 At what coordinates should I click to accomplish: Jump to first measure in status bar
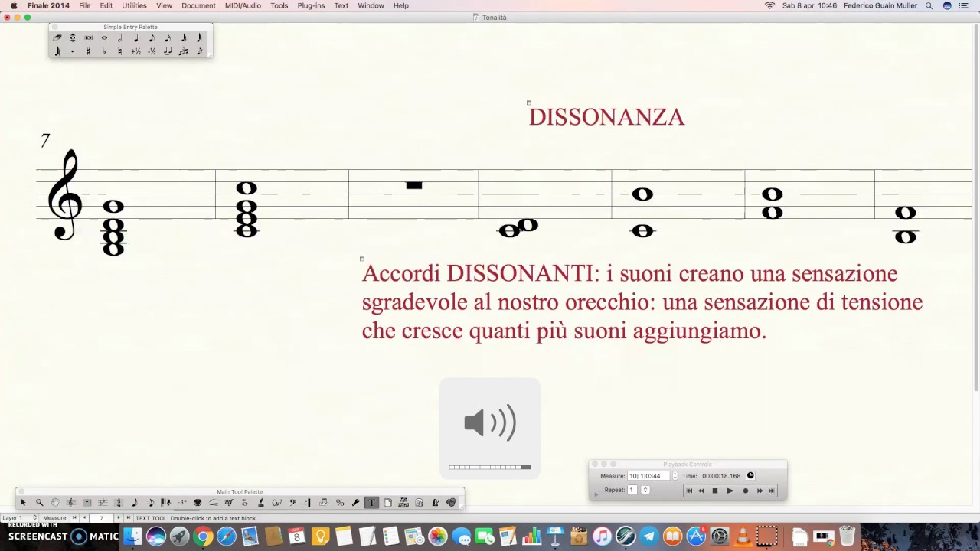pos(74,518)
